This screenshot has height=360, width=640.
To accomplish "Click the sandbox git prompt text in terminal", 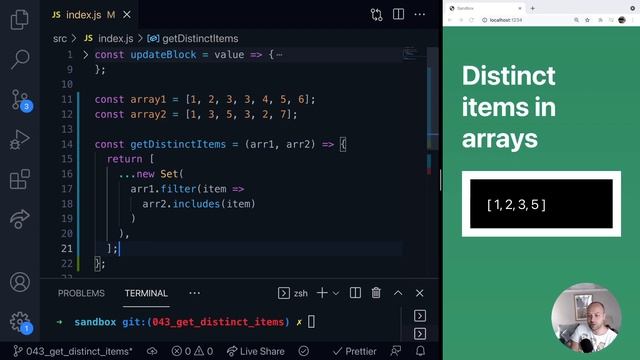I will (182, 322).
